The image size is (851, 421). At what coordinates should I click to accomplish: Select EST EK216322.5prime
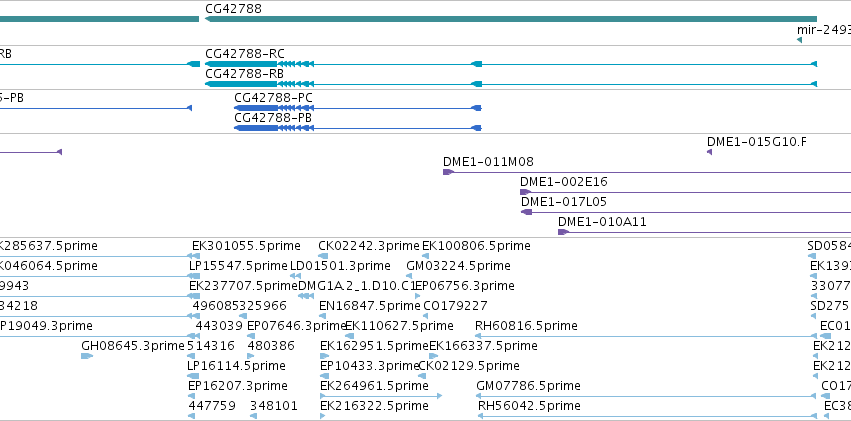pyautogui.click(x=374, y=406)
